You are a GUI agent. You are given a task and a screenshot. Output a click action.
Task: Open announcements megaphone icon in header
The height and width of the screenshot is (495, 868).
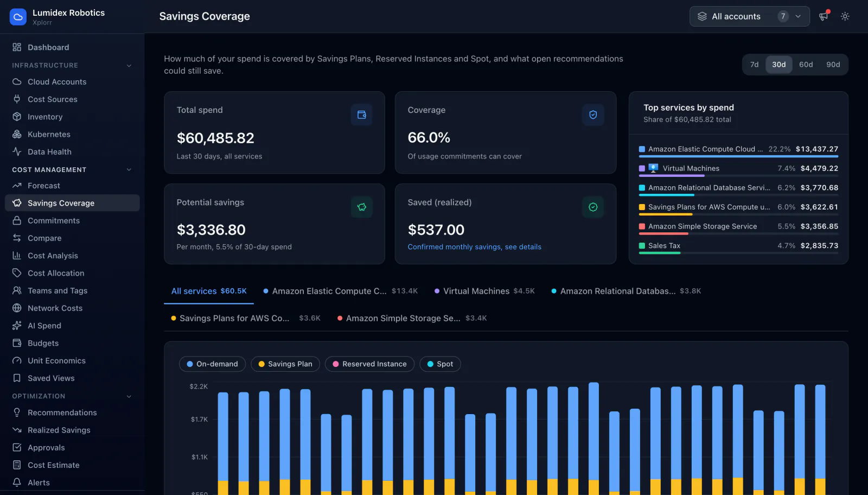[x=824, y=16]
